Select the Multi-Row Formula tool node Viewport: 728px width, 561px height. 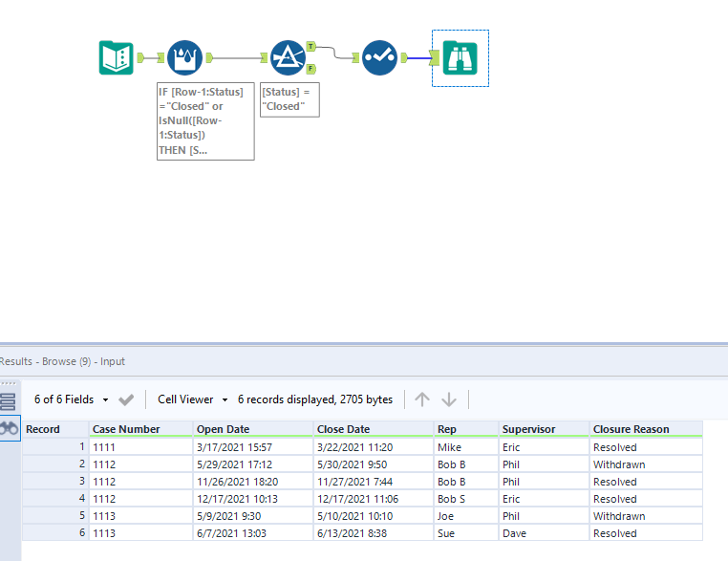click(x=184, y=57)
